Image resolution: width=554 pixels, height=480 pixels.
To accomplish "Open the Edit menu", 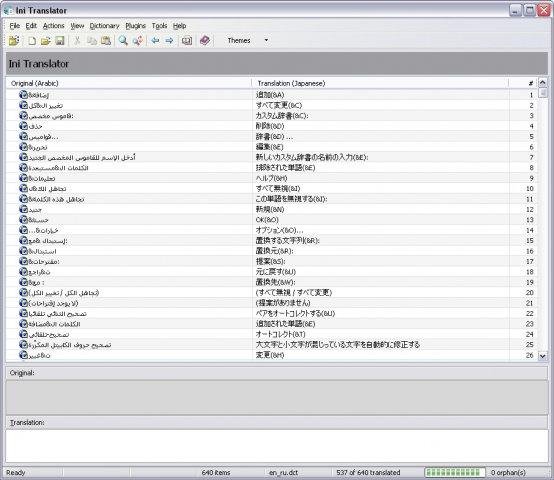I will pos(31,26).
